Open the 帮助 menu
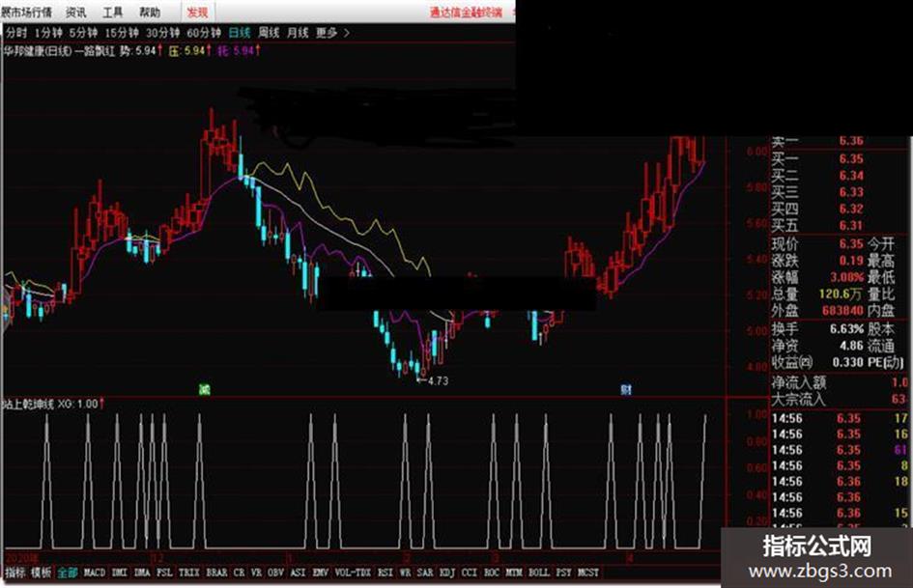 point(150,12)
